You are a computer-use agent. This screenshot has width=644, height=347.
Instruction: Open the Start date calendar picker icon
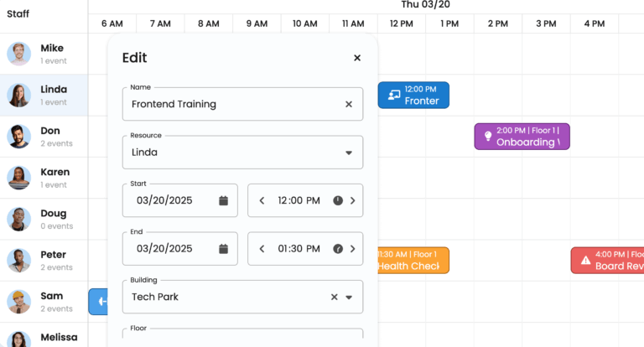223,201
